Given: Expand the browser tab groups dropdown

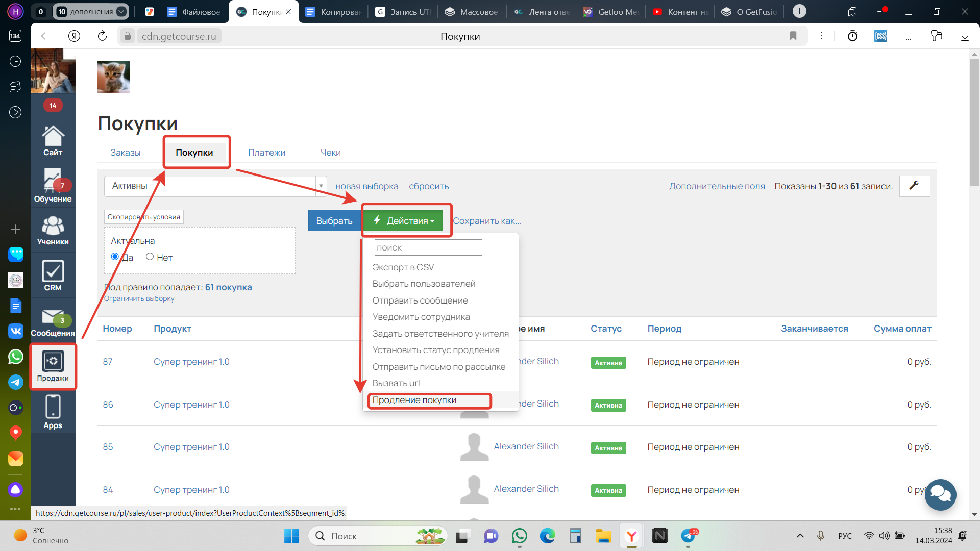Looking at the screenshot, I should 121,12.
